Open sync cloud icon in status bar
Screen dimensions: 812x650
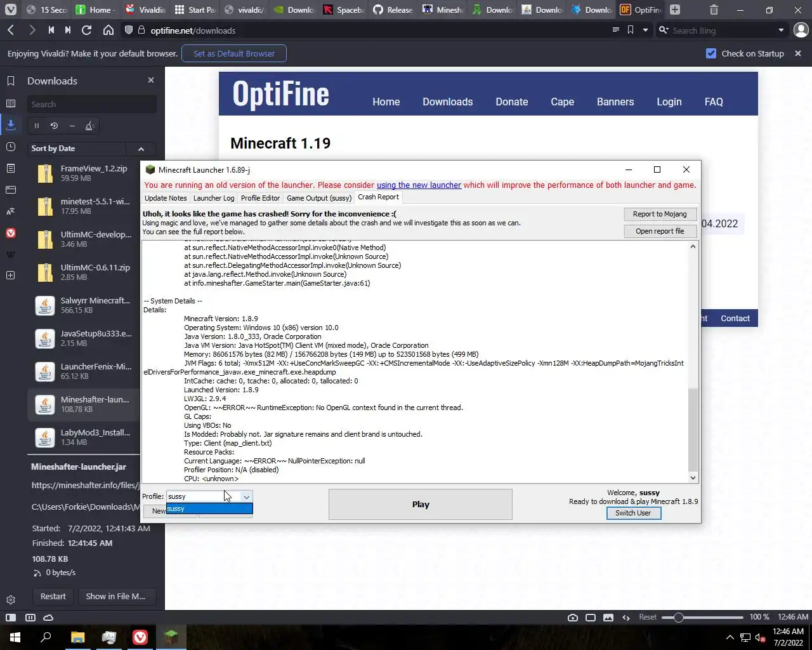[48, 617]
